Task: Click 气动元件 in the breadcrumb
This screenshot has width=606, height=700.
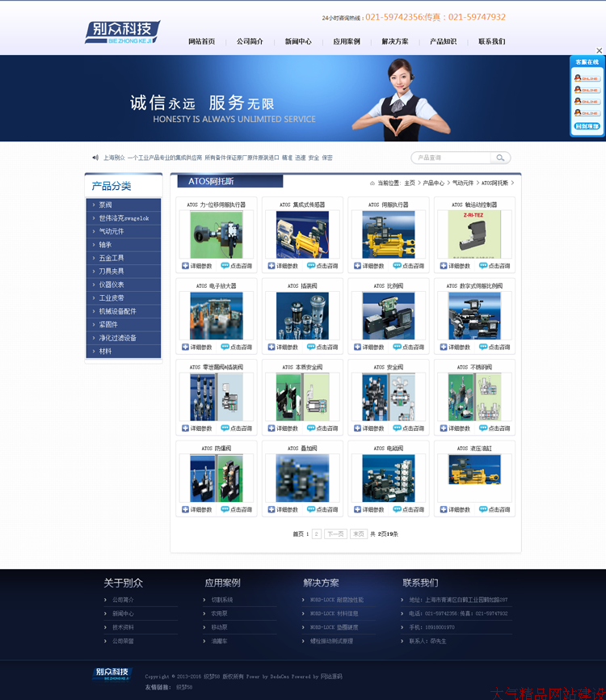Action: pyautogui.click(x=463, y=183)
